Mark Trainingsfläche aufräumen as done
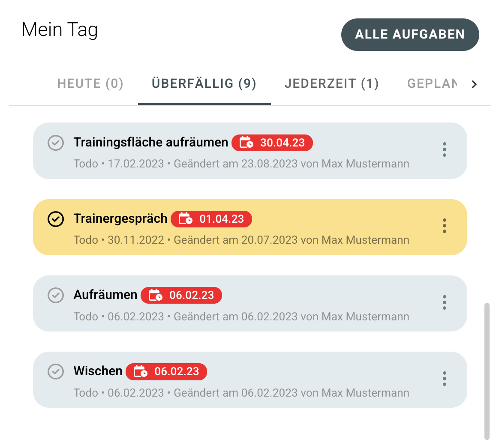 point(56,143)
